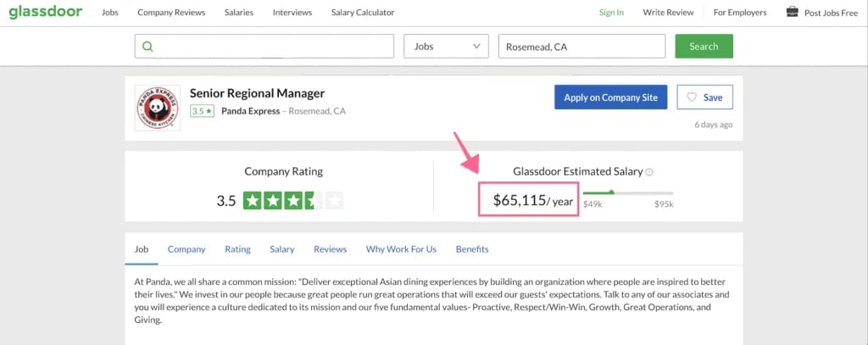Click the 3.5 star rating badge
Image resolution: width=868 pixels, height=345 pixels.
202,111
